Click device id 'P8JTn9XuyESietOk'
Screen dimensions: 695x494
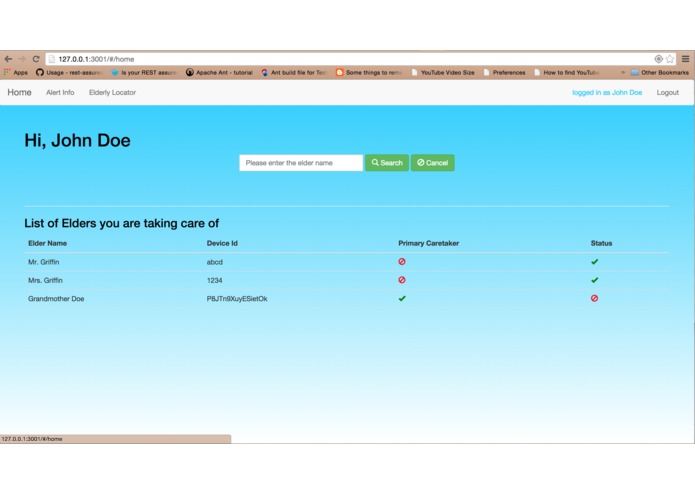[237, 299]
